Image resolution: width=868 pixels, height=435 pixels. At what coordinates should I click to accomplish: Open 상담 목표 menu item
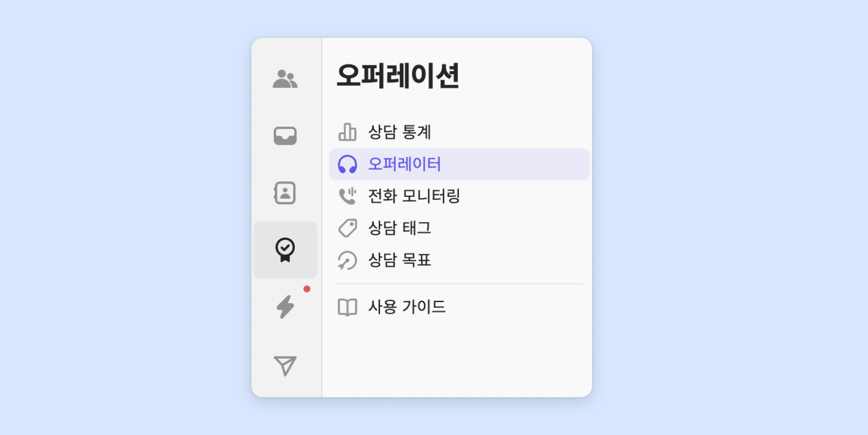[x=400, y=260]
